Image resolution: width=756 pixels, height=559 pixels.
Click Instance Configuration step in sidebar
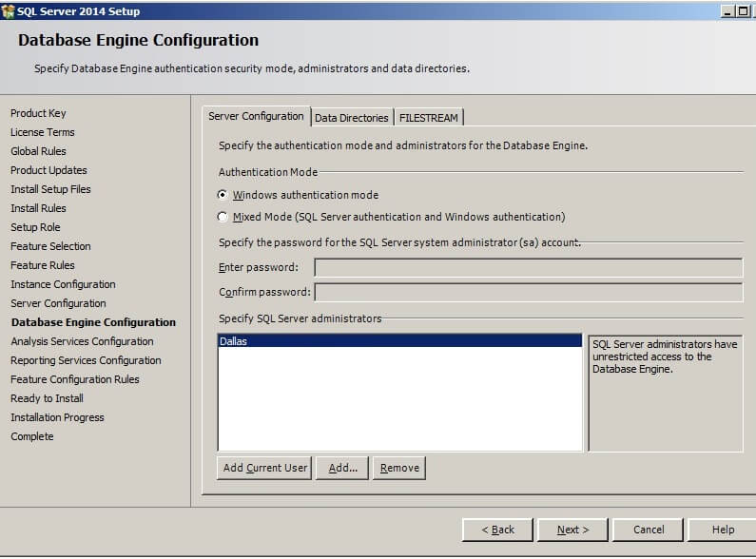coord(63,284)
